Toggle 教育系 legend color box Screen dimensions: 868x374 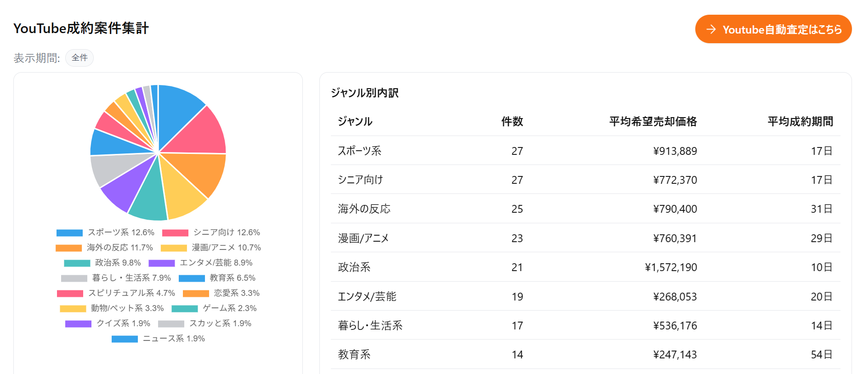[x=192, y=278]
